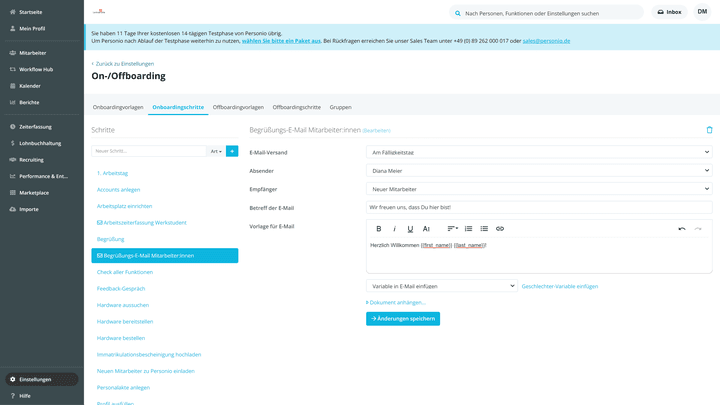
Task: Redo edit in email editor
Action: 698,229
